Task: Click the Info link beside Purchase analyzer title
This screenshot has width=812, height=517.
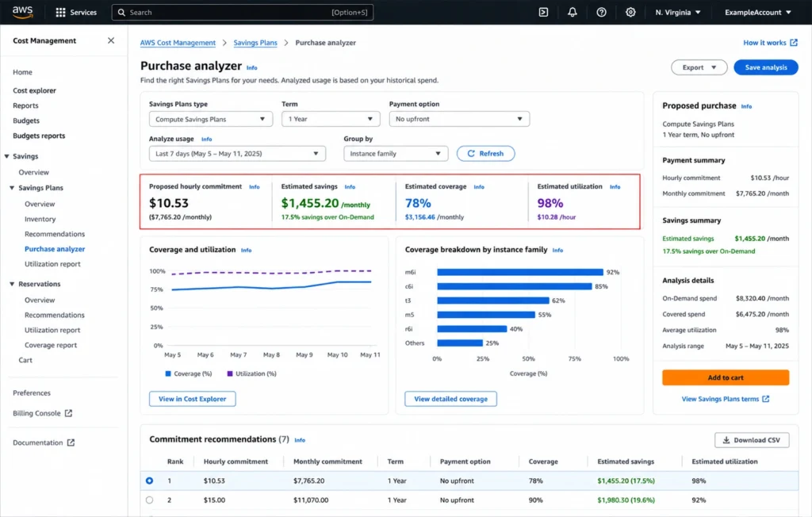Action: (251, 68)
